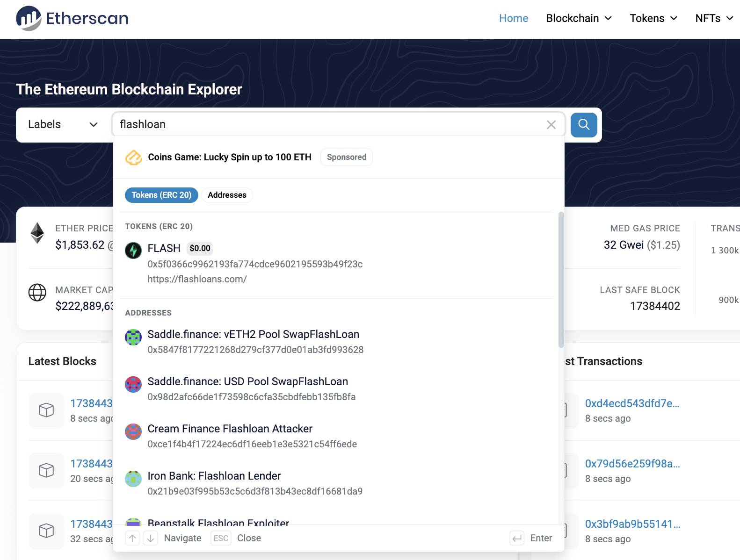Viewport: 740px width, 560px height.
Task: Expand the NFTs navigation menu
Action: (714, 18)
